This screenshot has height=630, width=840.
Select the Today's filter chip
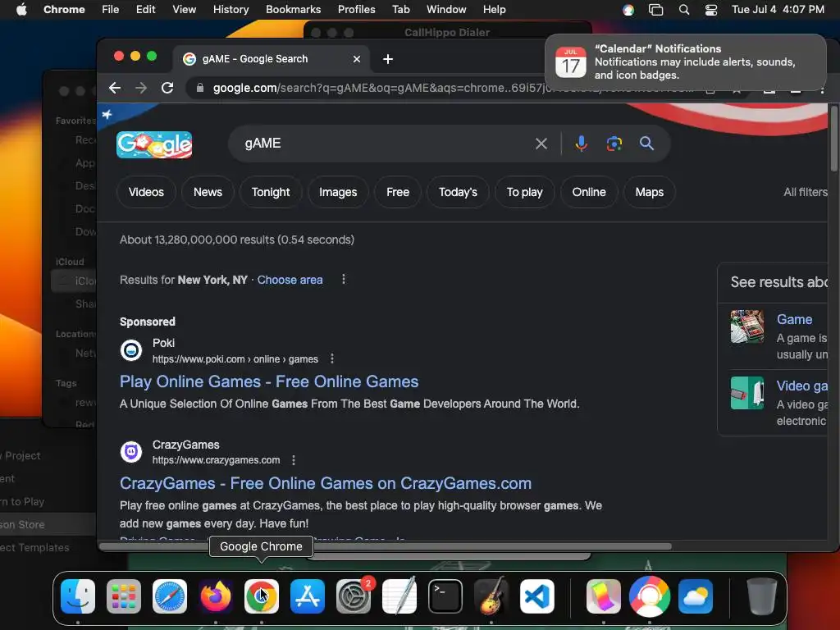tap(458, 192)
